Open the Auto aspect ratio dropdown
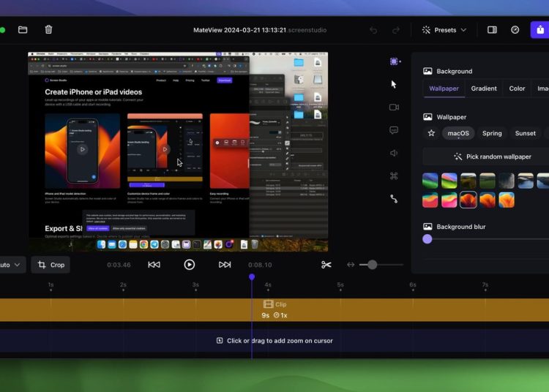549x392 pixels. coord(10,265)
